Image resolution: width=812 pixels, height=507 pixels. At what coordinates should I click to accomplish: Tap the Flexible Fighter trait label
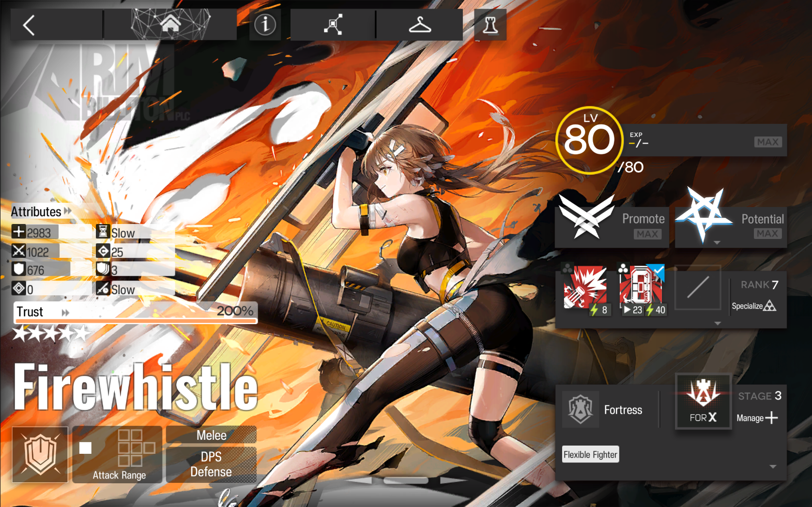coord(590,455)
